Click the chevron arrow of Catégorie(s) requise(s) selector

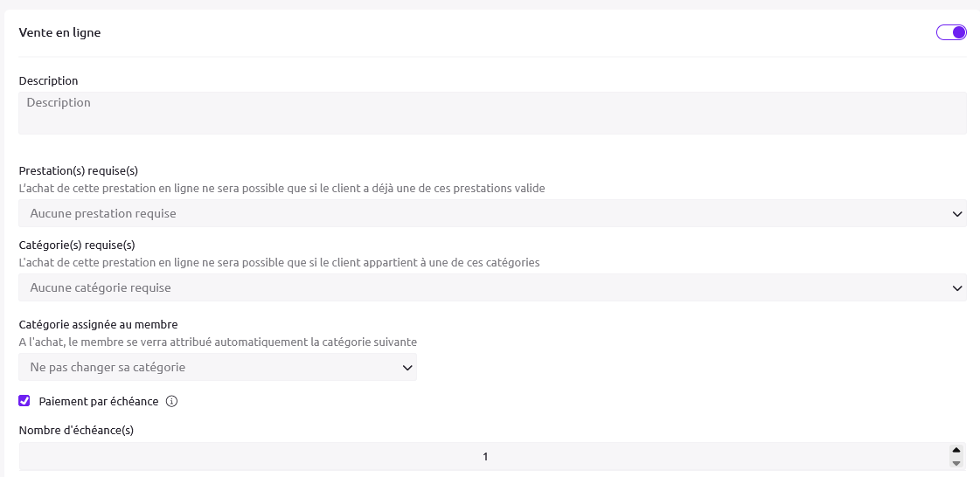point(957,288)
